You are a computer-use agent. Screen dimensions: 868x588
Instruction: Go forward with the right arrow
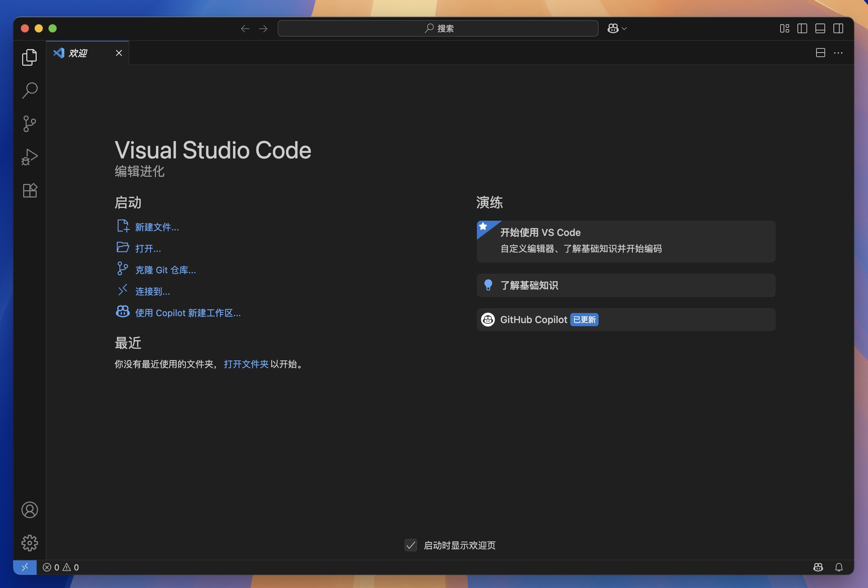tap(263, 28)
